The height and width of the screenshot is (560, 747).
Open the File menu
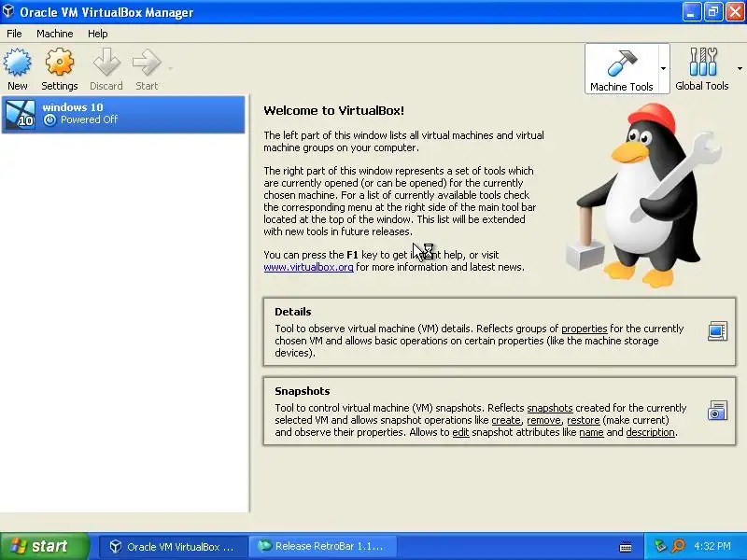click(x=14, y=34)
